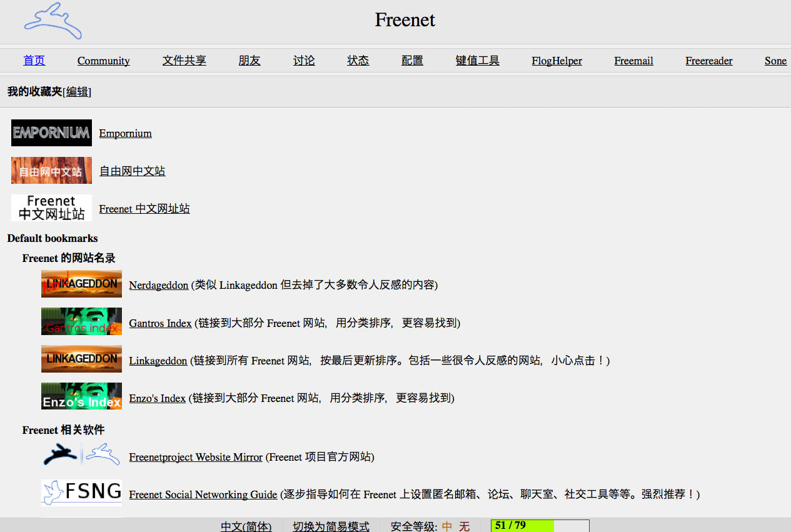The image size is (791, 532).
Task: Open the Gantros Index link
Action: tap(161, 323)
